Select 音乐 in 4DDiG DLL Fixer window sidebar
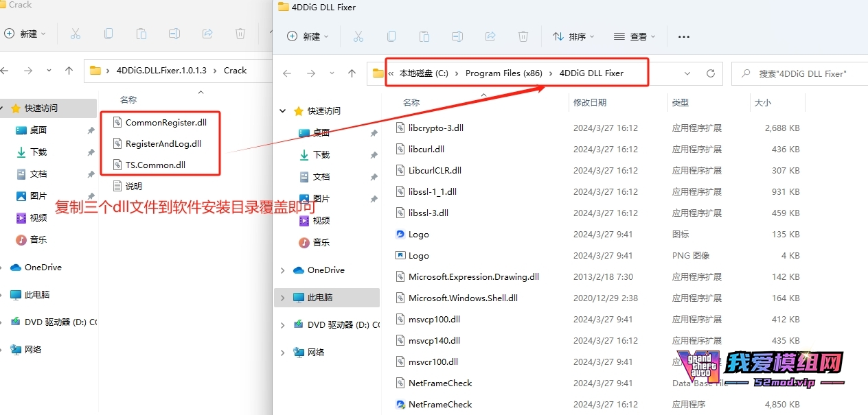The height and width of the screenshot is (415, 868). coord(321,243)
